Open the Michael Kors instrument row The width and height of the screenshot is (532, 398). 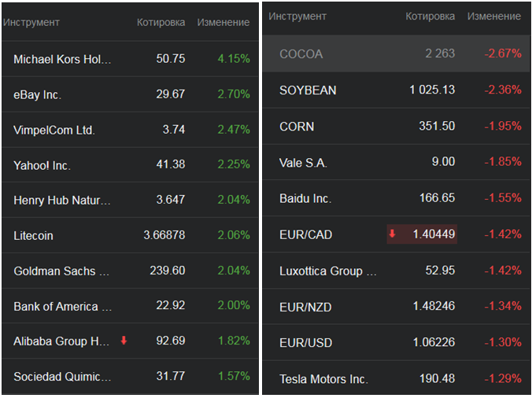click(63, 59)
